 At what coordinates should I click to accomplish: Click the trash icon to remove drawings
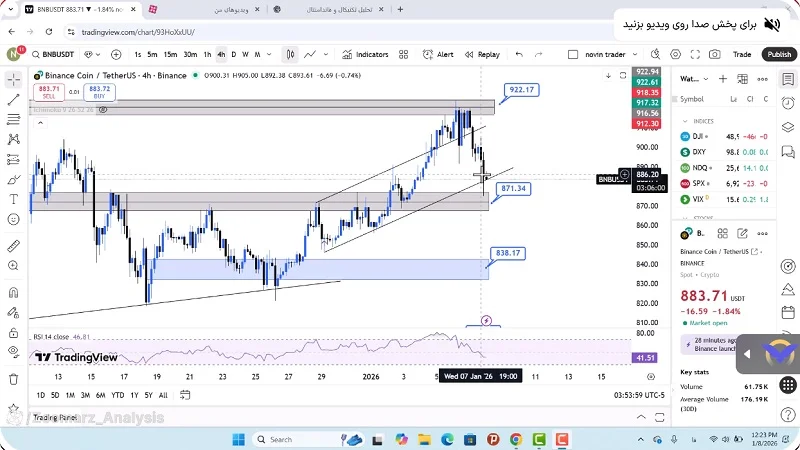click(x=14, y=379)
